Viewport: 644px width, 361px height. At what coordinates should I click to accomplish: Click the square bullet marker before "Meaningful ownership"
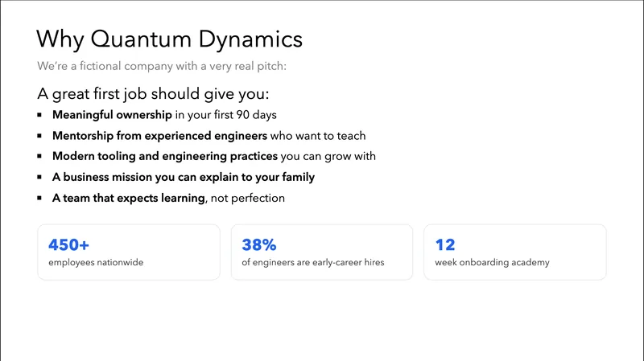coord(40,115)
